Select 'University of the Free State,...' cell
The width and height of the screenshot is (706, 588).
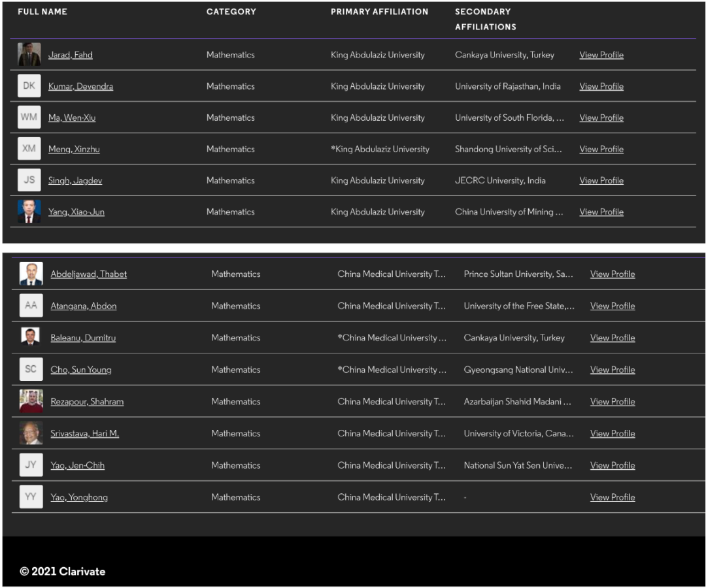click(519, 306)
